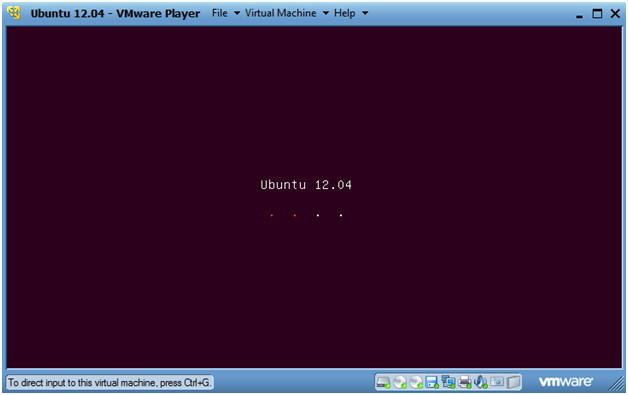The image size is (628, 395).
Task: Click the CD/DVD icon beside the hard disk
Action: point(399,383)
